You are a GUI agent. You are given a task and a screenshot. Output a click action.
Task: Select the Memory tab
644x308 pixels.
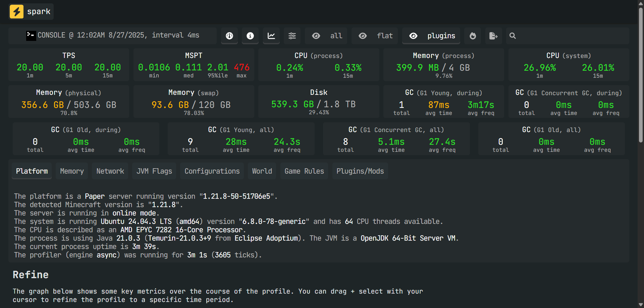[x=72, y=171]
